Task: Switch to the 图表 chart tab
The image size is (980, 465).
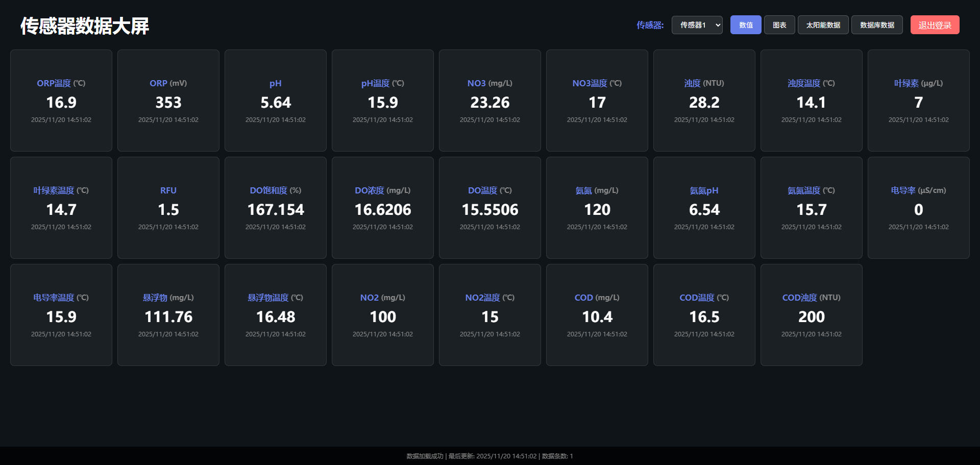Action: [779, 25]
